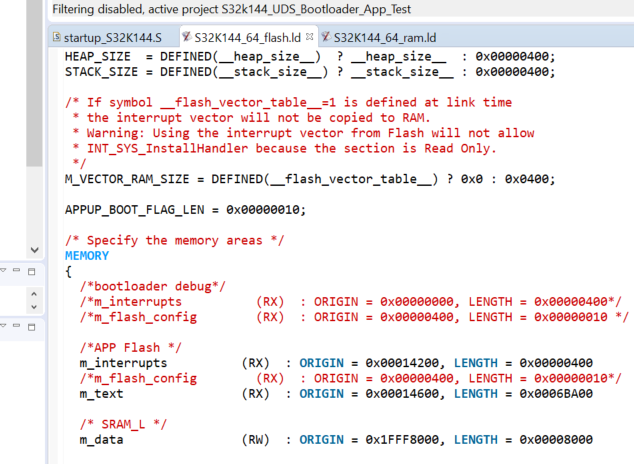Click the commented m_flash_config line ending 0x00000010 */

pos(354,317)
